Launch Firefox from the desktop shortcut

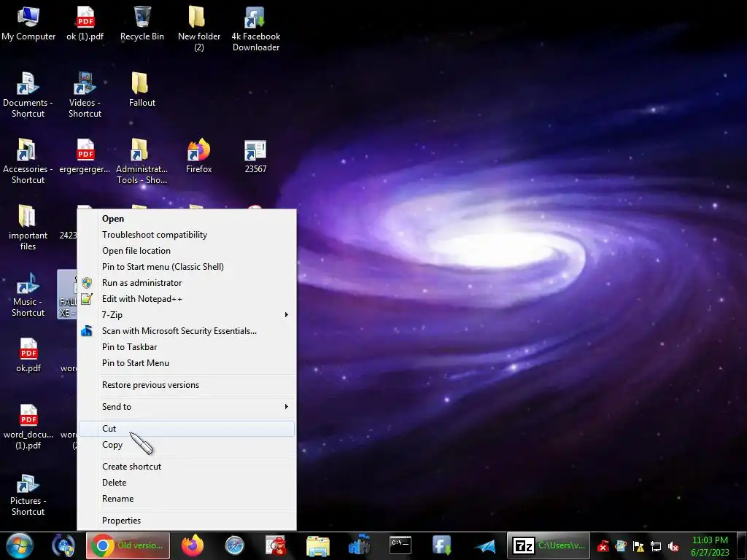[199, 156]
